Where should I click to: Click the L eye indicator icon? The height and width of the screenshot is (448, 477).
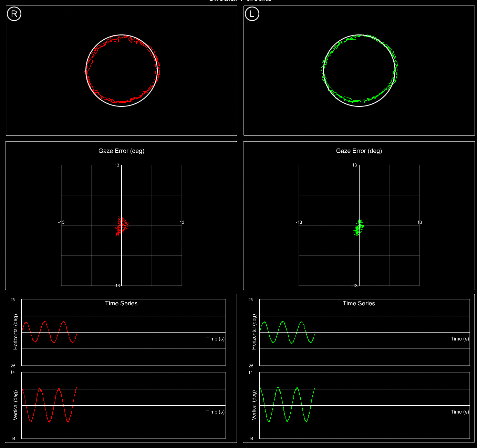[x=252, y=14]
